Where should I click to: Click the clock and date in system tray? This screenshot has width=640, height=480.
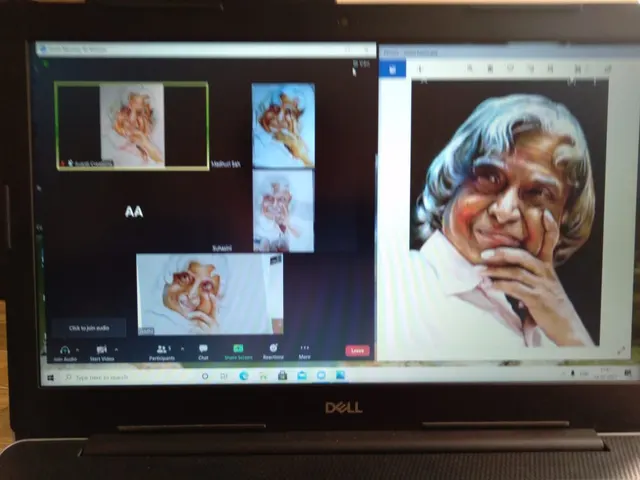click(605, 373)
